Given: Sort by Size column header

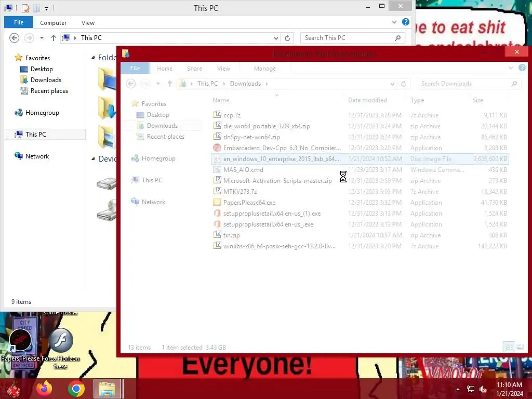Looking at the screenshot, I should [478, 100].
